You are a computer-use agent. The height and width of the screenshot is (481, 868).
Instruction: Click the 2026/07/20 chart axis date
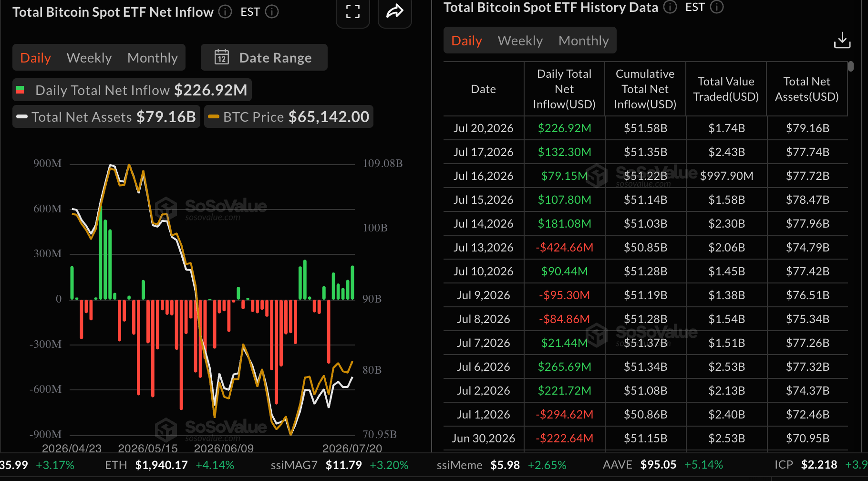click(x=352, y=449)
